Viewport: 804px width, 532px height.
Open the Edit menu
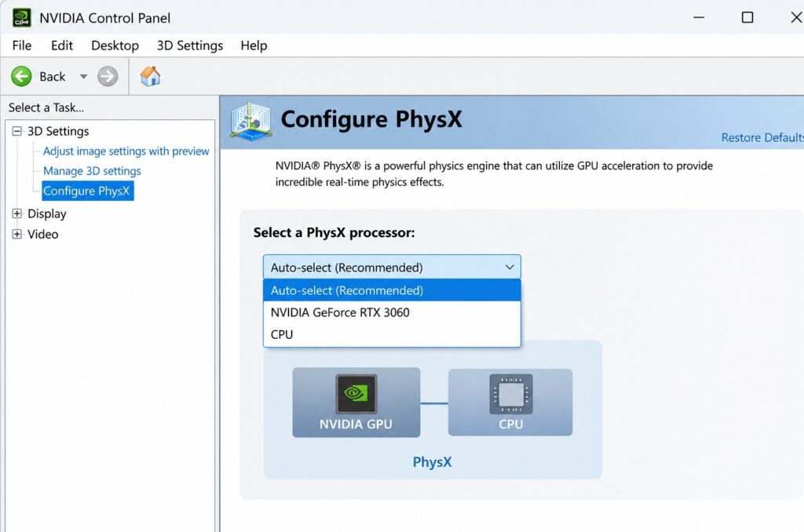pos(62,46)
